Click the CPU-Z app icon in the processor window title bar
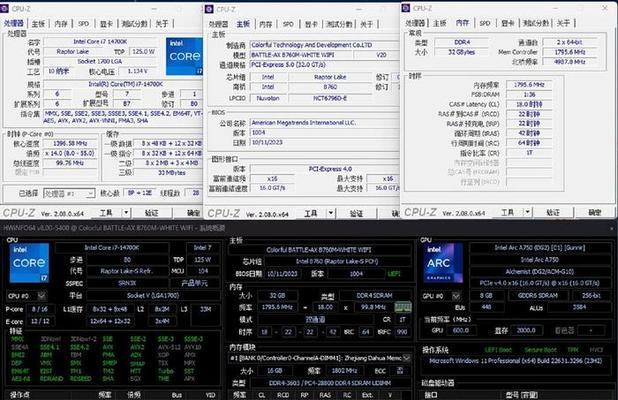The width and height of the screenshot is (618, 400). (5, 8)
